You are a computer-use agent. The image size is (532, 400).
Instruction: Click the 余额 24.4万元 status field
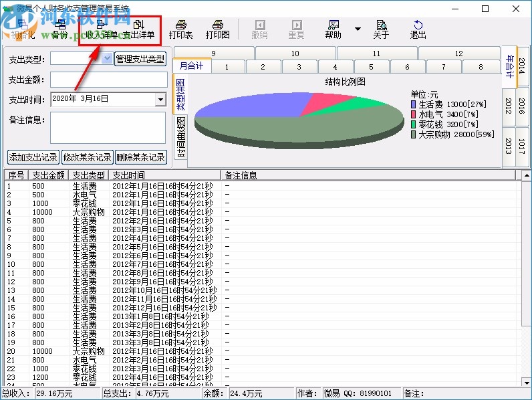(261, 393)
